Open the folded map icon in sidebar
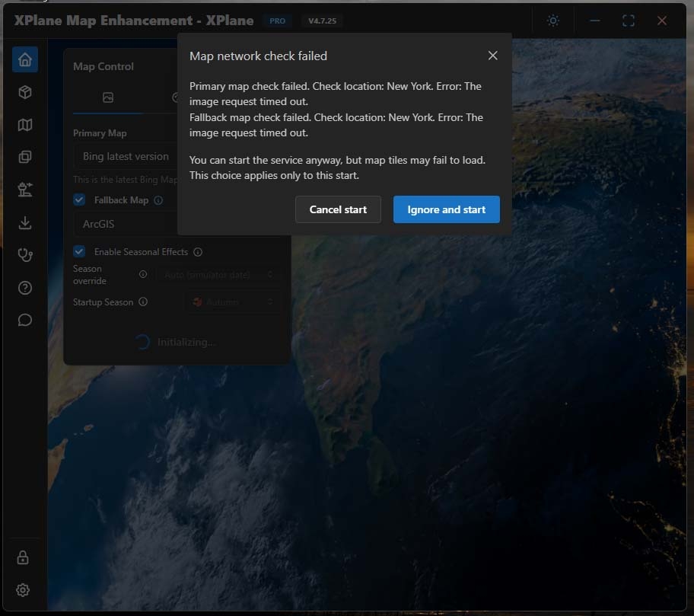The height and width of the screenshot is (616, 694). click(25, 125)
